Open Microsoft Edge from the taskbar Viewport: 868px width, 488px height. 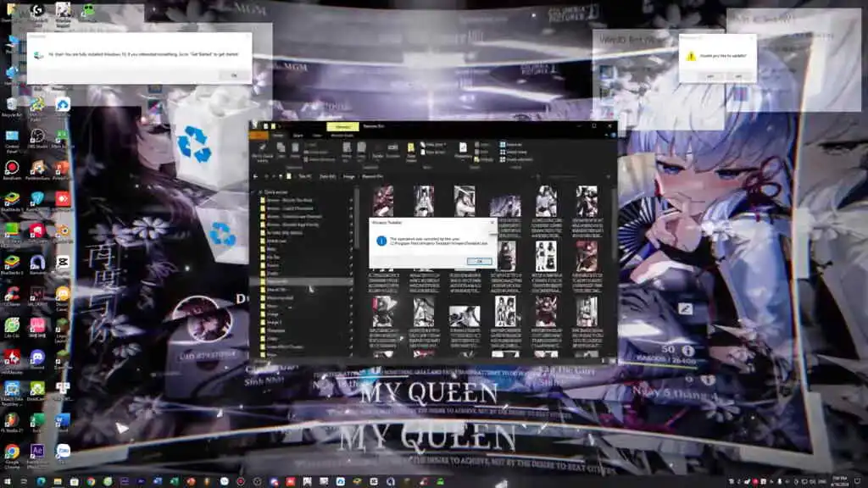[x=41, y=481]
